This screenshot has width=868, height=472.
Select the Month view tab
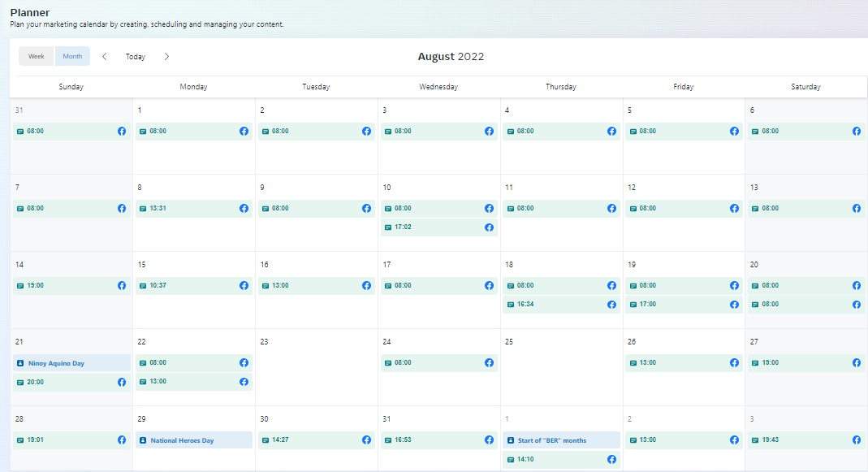coord(72,56)
